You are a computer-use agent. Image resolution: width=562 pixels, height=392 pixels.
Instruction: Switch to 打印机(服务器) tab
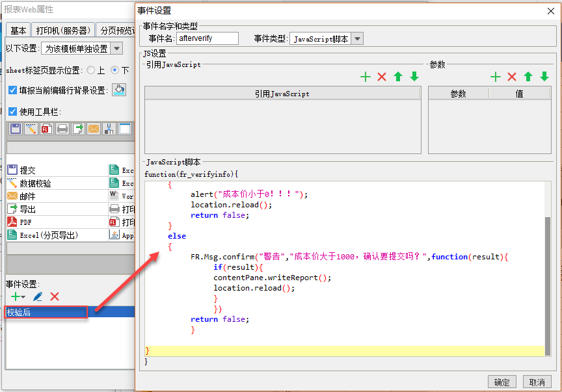pos(63,31)
